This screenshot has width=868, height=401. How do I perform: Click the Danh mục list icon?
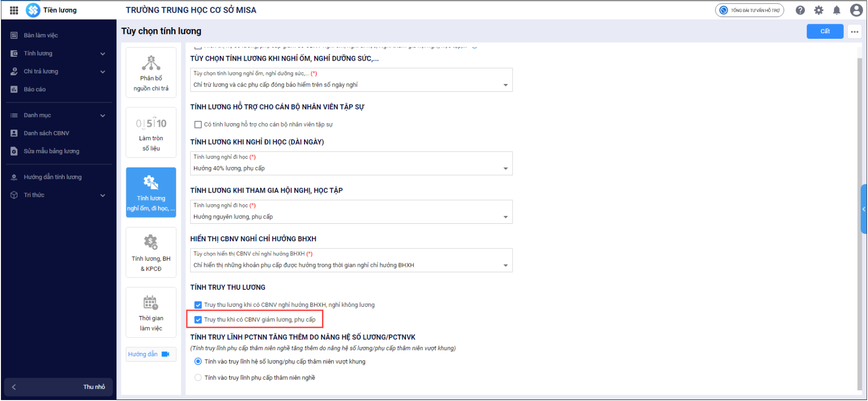point(14,116)
